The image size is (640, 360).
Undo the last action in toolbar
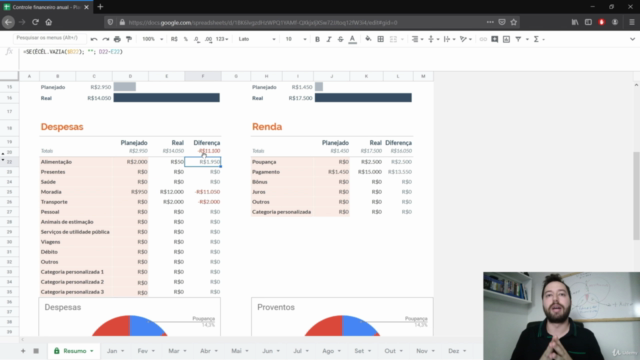[94, 39]
